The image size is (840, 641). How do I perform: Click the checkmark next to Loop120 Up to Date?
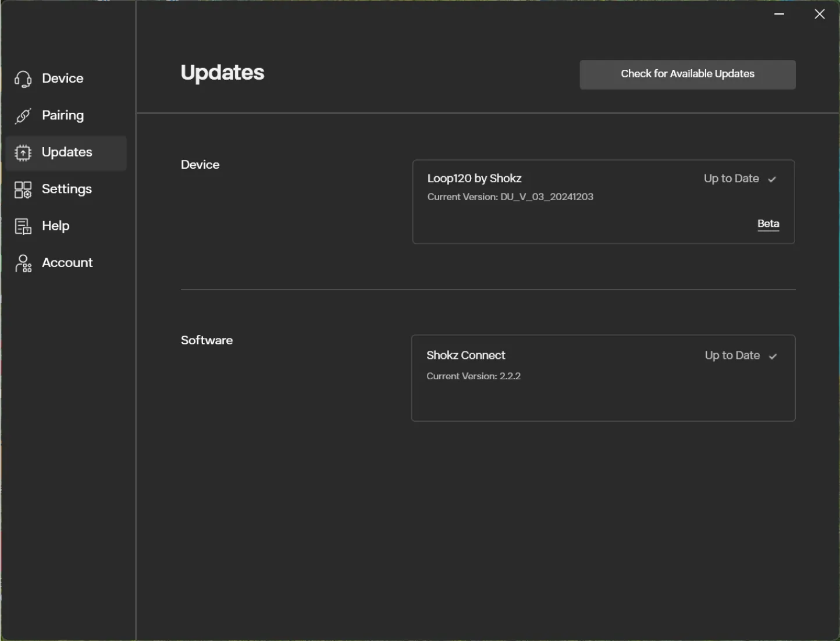(x=772, y=179)
